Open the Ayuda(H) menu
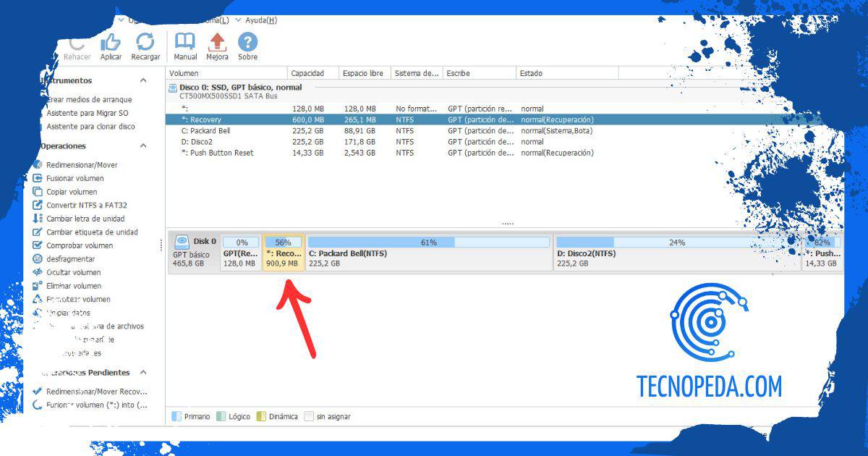868x456 pixels. coord(261,20)
